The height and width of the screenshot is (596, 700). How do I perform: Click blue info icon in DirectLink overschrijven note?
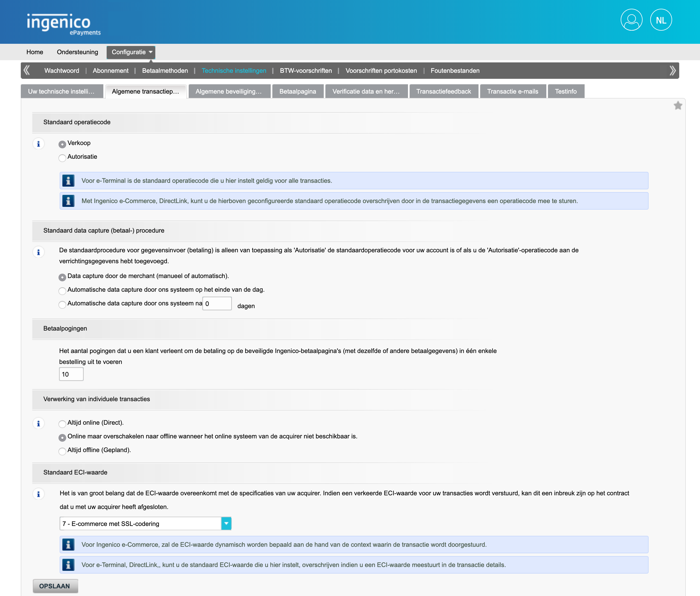click(68, 201)
